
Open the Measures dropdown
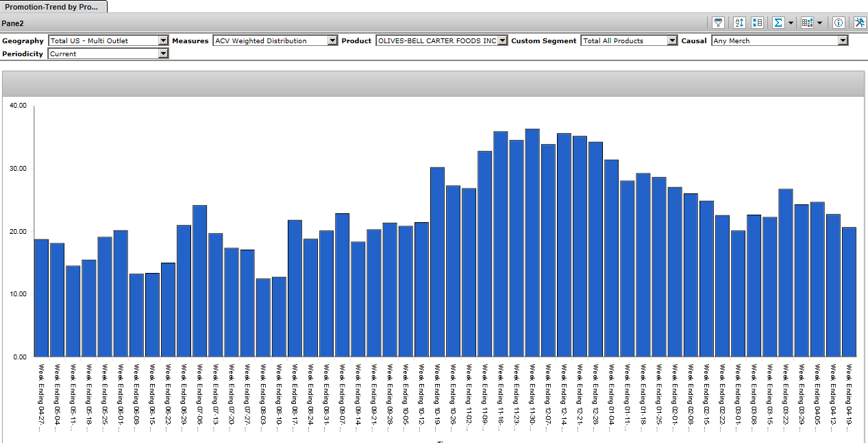click(332, 40)
